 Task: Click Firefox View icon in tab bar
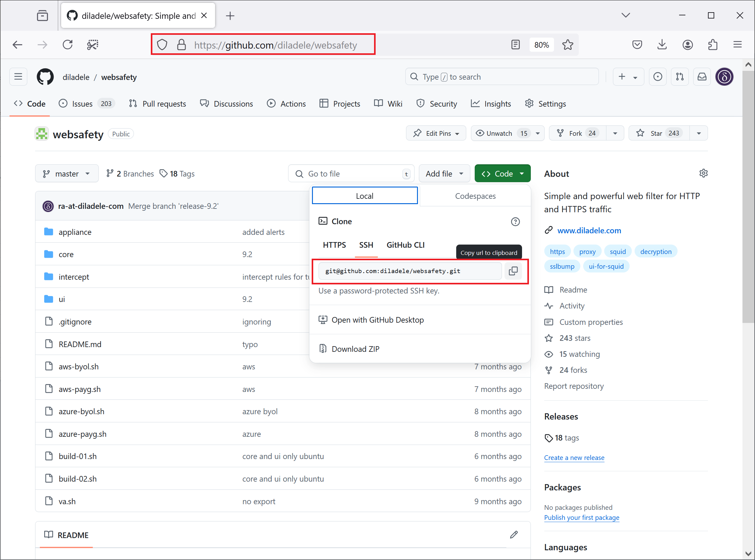tap(42, 16)
